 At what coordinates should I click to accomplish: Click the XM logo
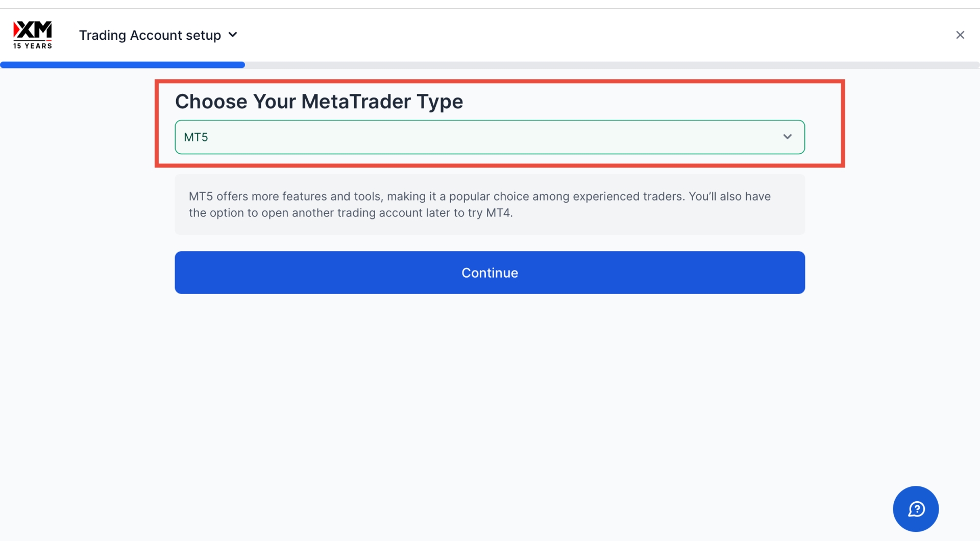[x=33, y=31]
